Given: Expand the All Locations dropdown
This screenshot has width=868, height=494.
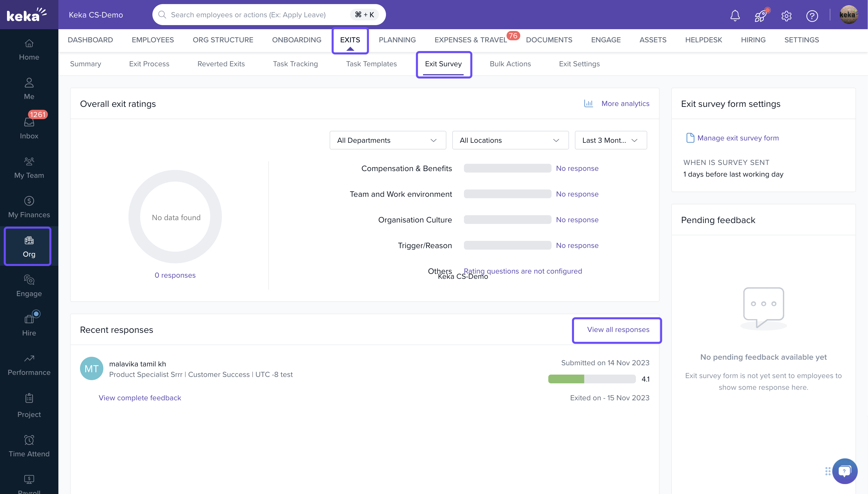Looking at the screenshot, I should click(x=510, y=140).
